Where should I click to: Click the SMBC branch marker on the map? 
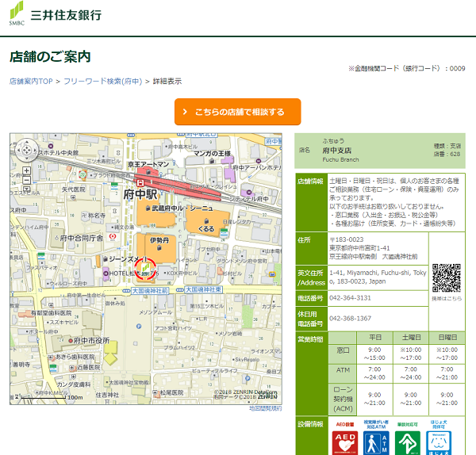click(x=145, y=269)
